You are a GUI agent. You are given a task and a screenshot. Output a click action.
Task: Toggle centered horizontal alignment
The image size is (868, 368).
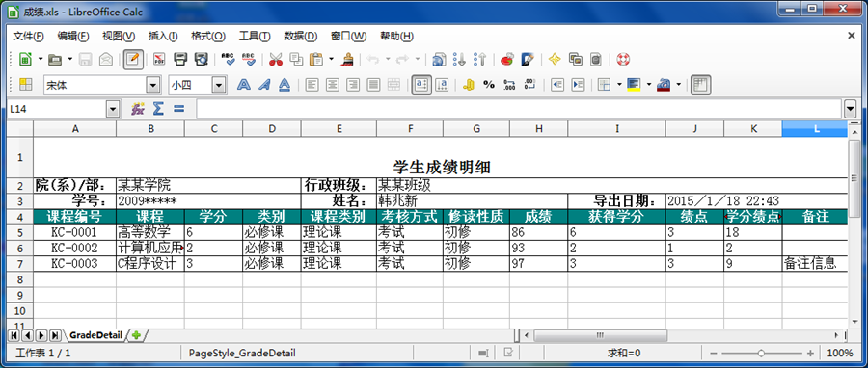pyautogui.click(x=332, y=85)
